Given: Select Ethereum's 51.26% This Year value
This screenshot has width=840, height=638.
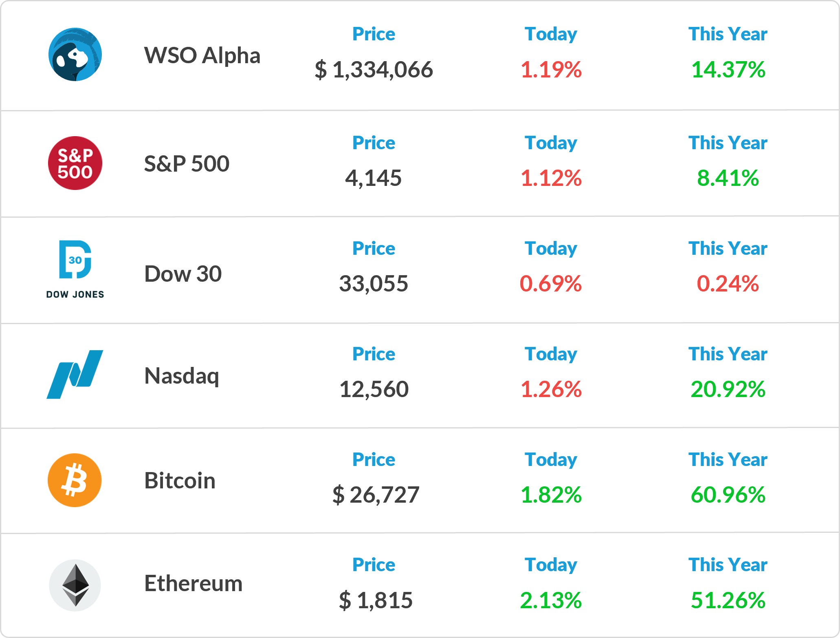Looking at the screenshot, I should point(728,600).
